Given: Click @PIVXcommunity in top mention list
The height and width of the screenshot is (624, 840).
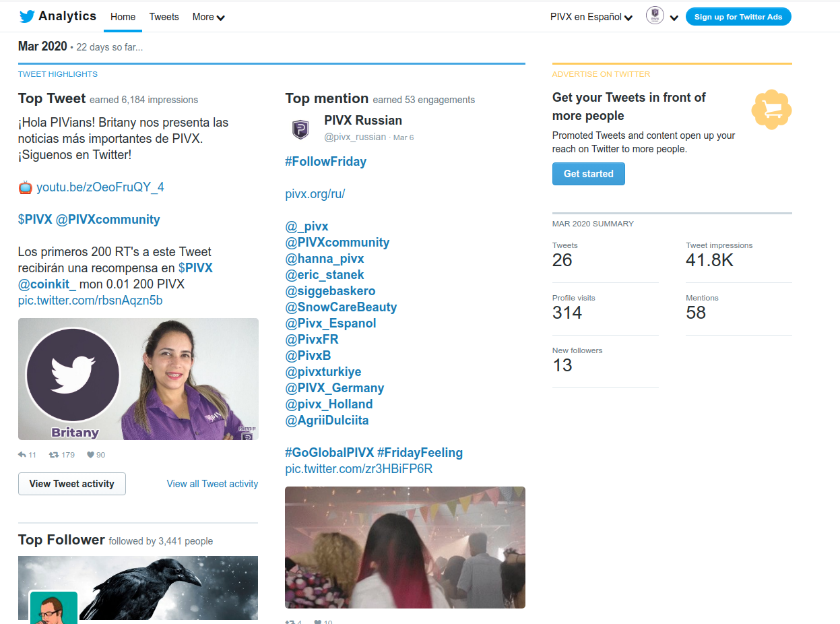Looking at the screenshot, I should [337, 243].
